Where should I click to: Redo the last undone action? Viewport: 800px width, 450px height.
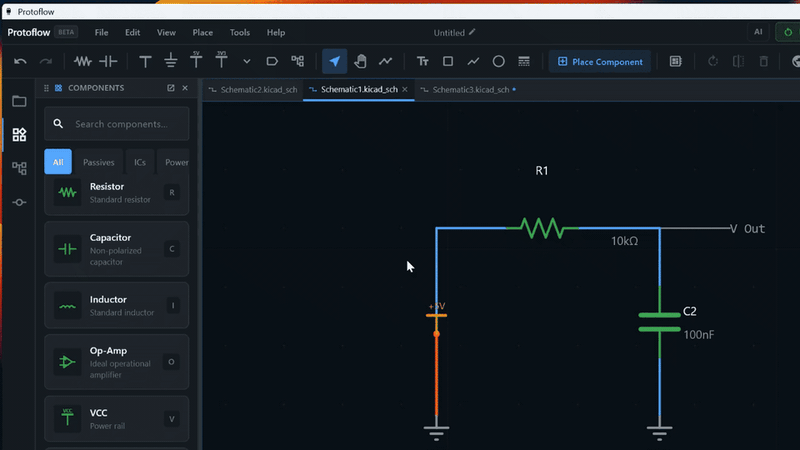46,62
